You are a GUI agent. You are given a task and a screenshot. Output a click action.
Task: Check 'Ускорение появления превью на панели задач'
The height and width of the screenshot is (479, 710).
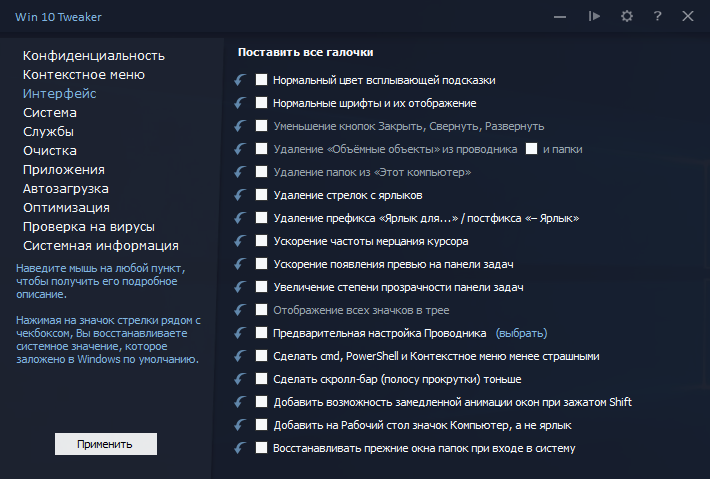coord(261,263)
